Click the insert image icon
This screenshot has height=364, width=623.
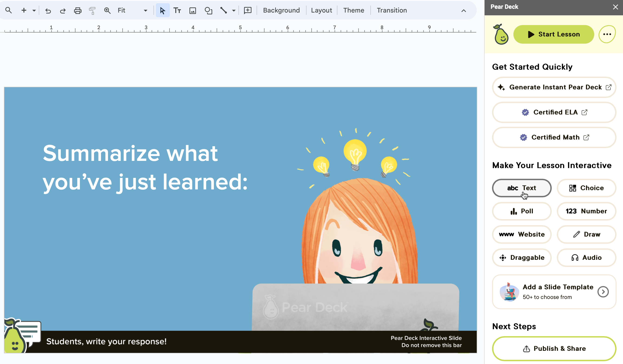[x=192, y=10]
